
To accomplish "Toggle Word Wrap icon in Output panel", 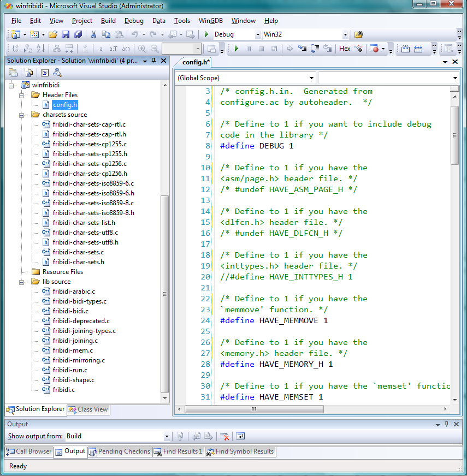I will coord(240,437).
